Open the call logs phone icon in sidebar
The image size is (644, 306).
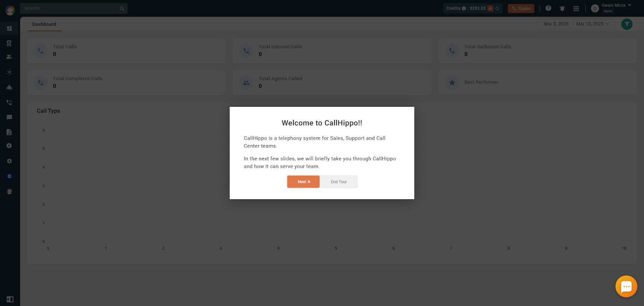[x=9, y=102]
